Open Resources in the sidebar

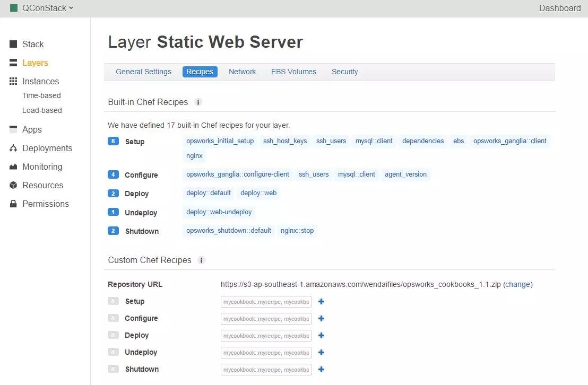[43, 185]
